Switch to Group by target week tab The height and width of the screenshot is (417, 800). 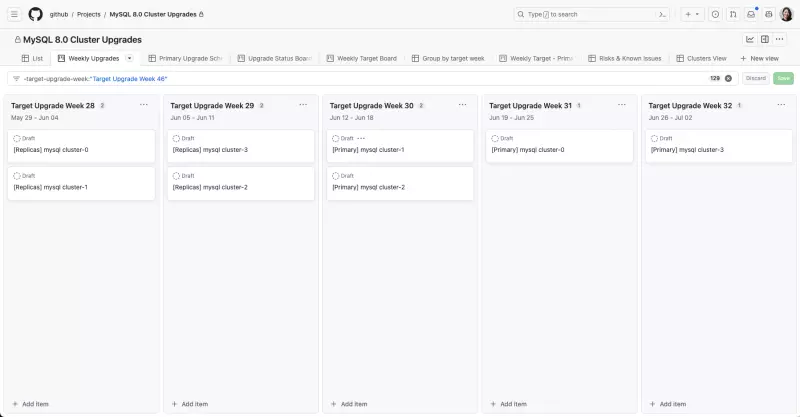click(448, 59)
